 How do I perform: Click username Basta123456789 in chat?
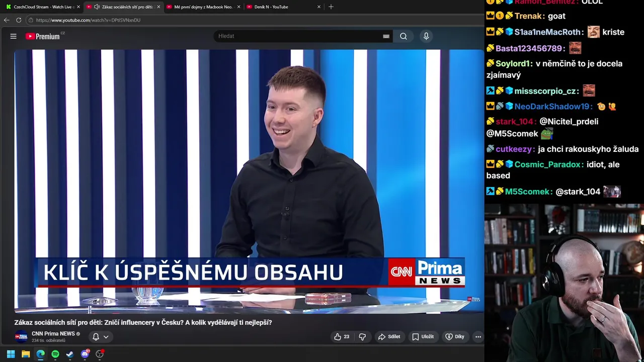coord(530,49)
